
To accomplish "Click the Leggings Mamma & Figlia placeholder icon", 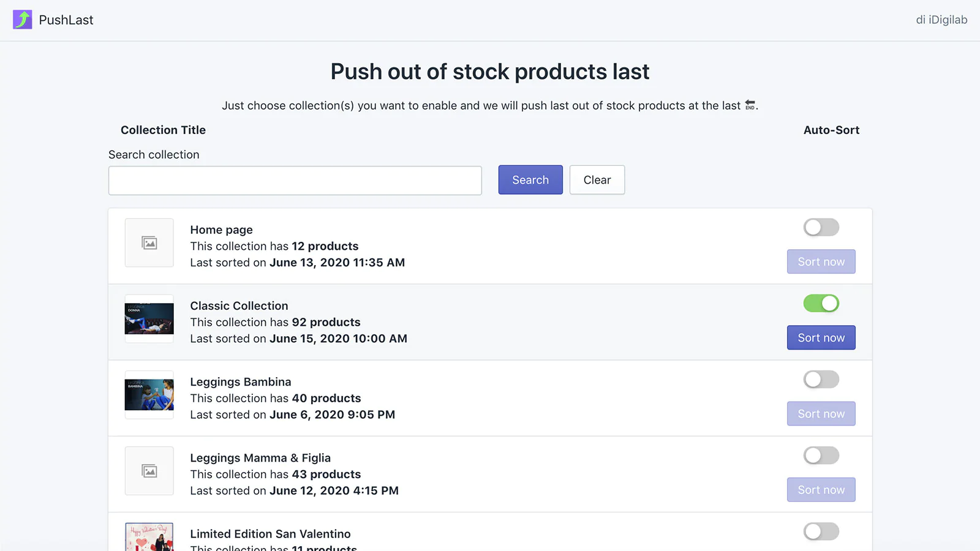I will pyautogui.click(x=149, y=471).
